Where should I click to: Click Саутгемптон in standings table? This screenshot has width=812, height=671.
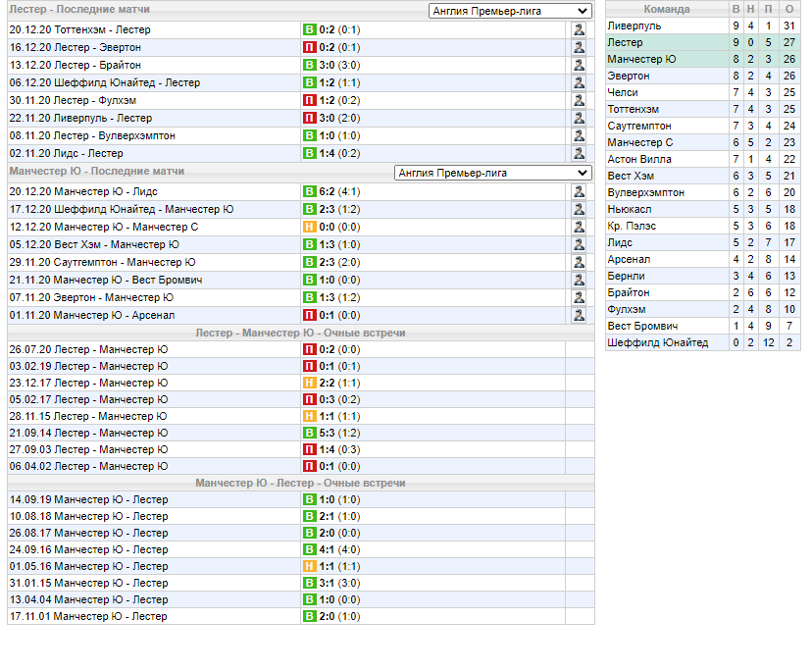[x=639, y=126]
